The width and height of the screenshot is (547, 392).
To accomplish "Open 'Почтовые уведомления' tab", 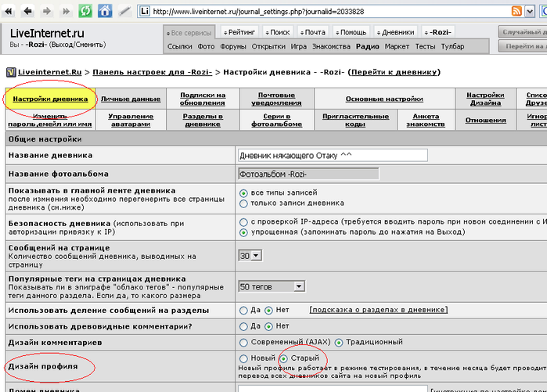I will pyautogui.click(x=277, y=99).
